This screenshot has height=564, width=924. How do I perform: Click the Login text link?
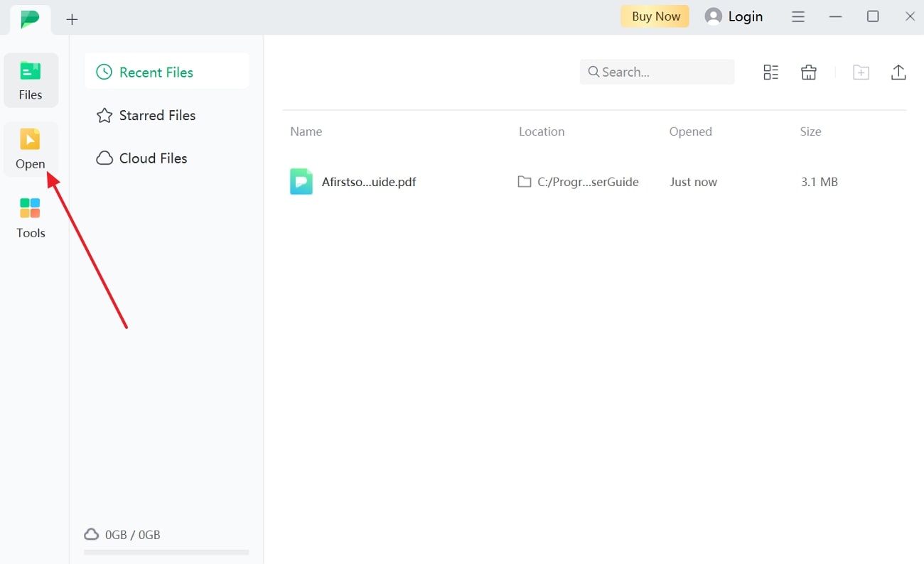[746, 16]
